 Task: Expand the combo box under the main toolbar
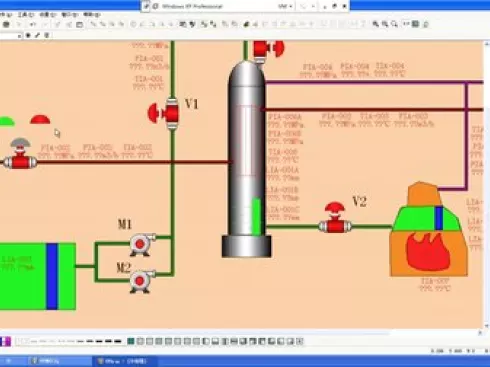(x=19, y=36)
